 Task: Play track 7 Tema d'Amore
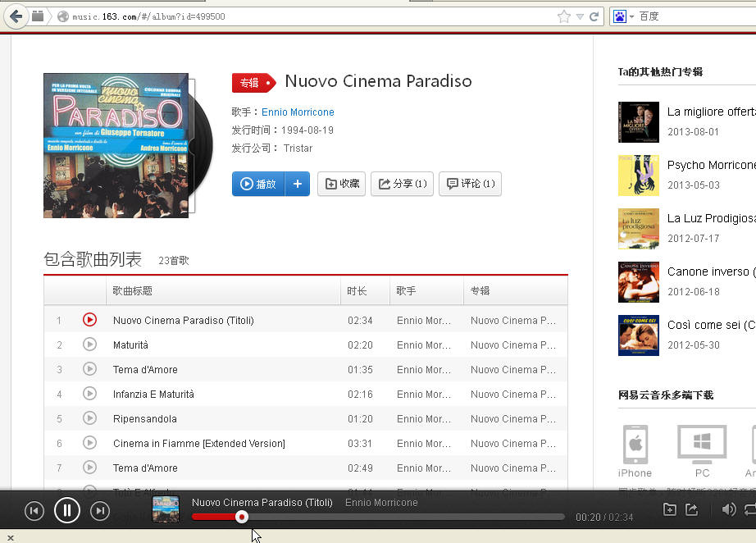point(89,468)
